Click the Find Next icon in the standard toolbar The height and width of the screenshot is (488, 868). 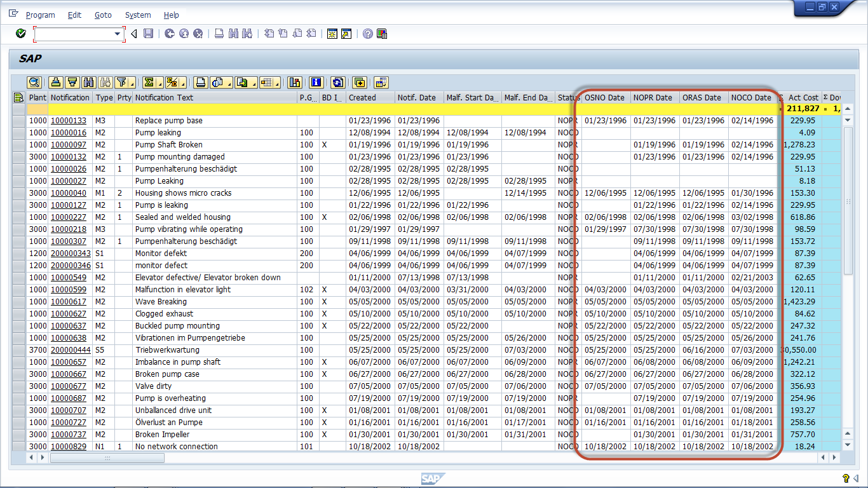pos(247,34)
